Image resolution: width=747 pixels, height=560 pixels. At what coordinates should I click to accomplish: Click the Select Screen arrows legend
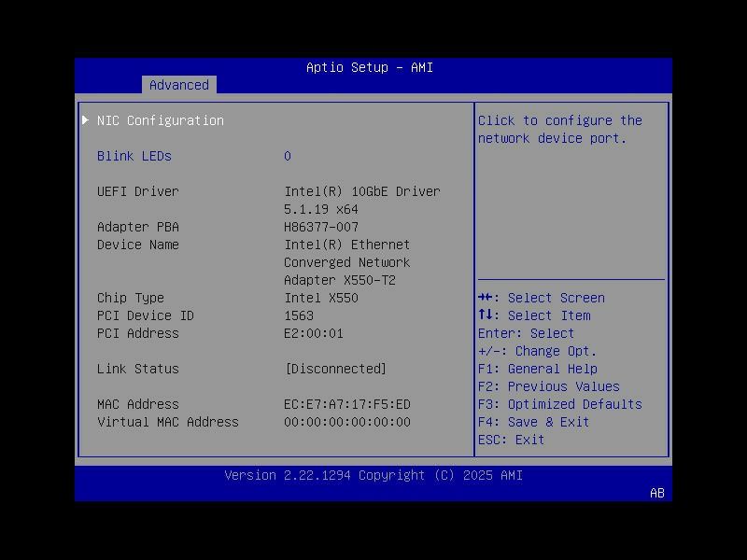(542, 298)
